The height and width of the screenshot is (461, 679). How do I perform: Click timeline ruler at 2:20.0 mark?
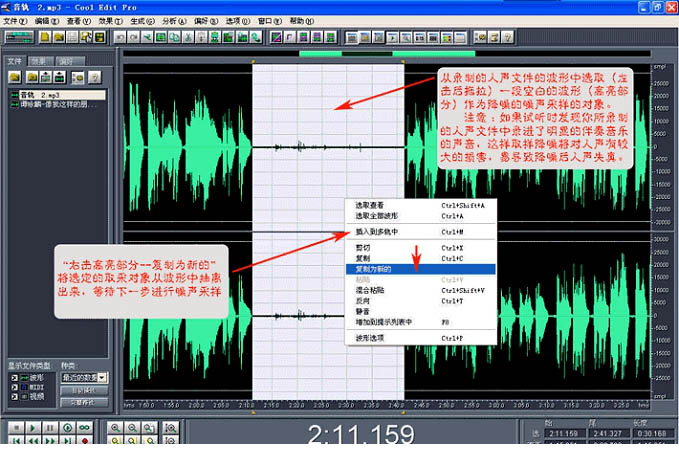pos(297,405)
